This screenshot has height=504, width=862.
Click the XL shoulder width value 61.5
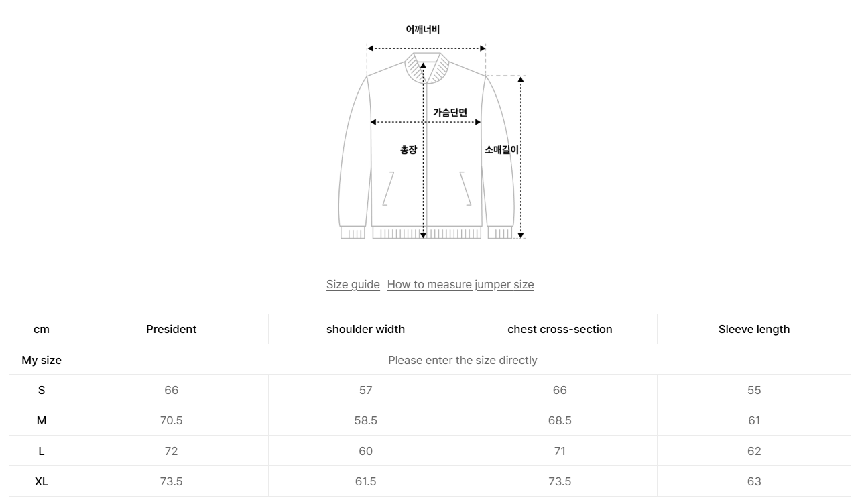[365, 481]
